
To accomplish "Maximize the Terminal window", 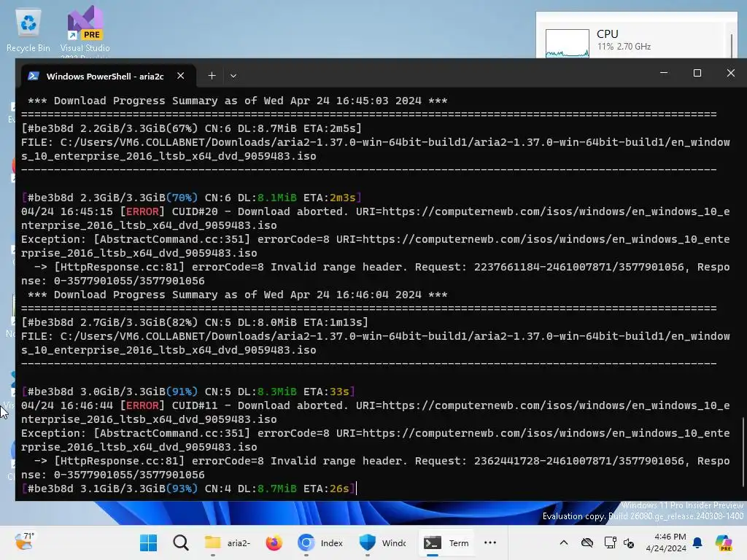I will [697, 73].
